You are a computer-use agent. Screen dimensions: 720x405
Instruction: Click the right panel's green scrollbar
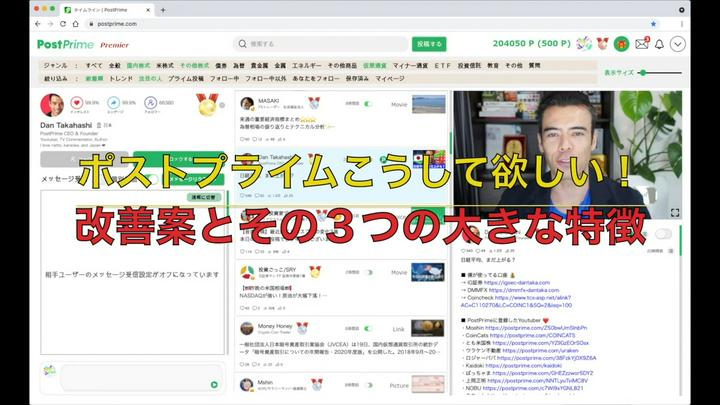[x=680, y=241]
